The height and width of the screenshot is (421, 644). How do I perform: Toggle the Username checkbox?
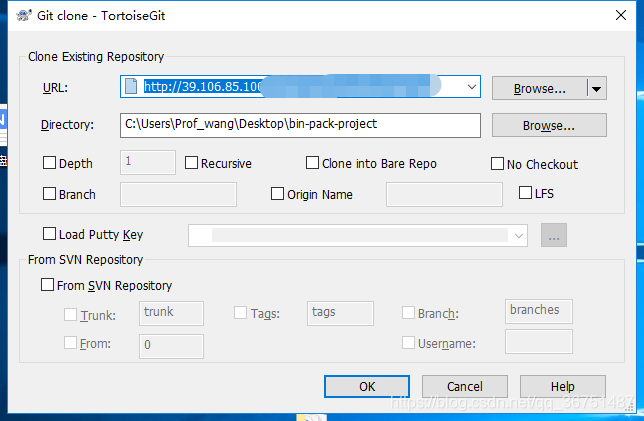(408, 343)
